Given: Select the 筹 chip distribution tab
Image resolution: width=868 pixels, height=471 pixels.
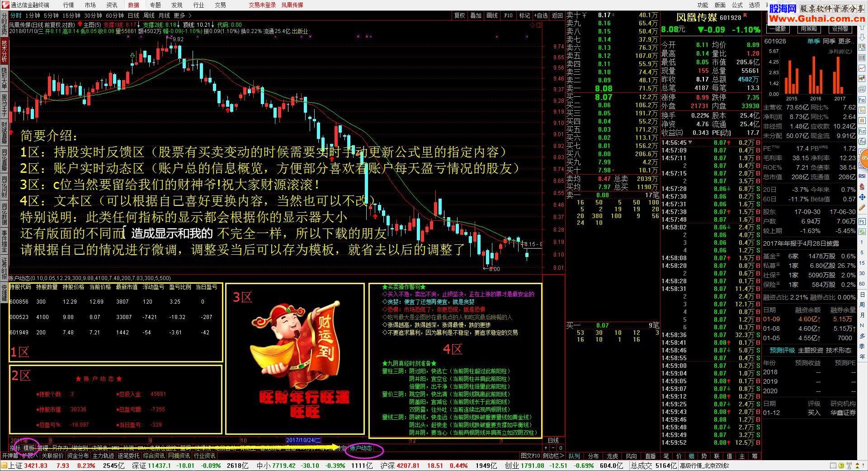Looking at the screenshot, I should coord(755,456).
